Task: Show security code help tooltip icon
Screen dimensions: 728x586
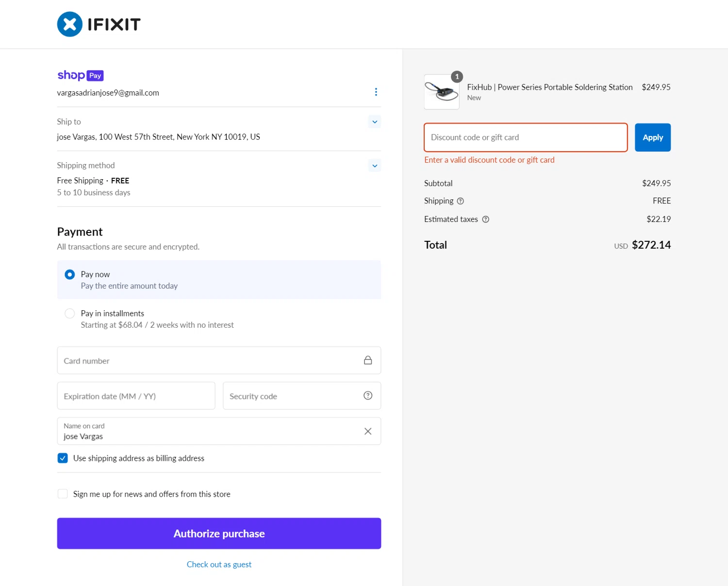Action: (x=368, y=396)
